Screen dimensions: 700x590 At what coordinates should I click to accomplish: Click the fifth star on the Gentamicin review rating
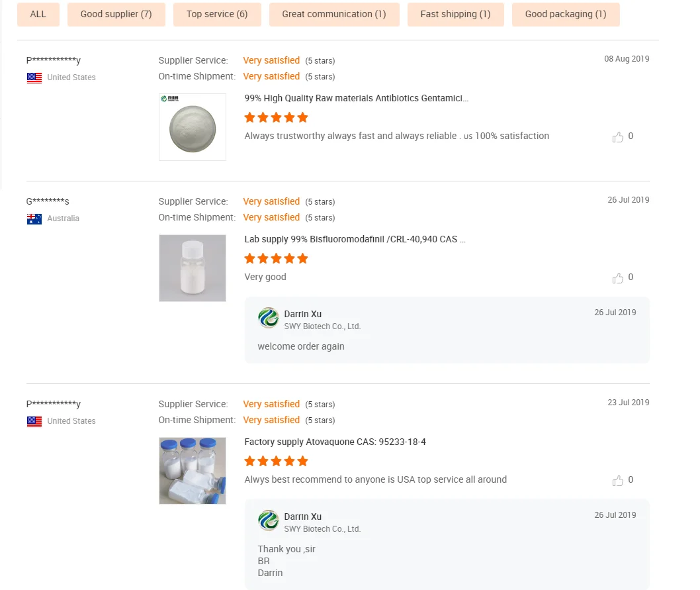(302, 117)
